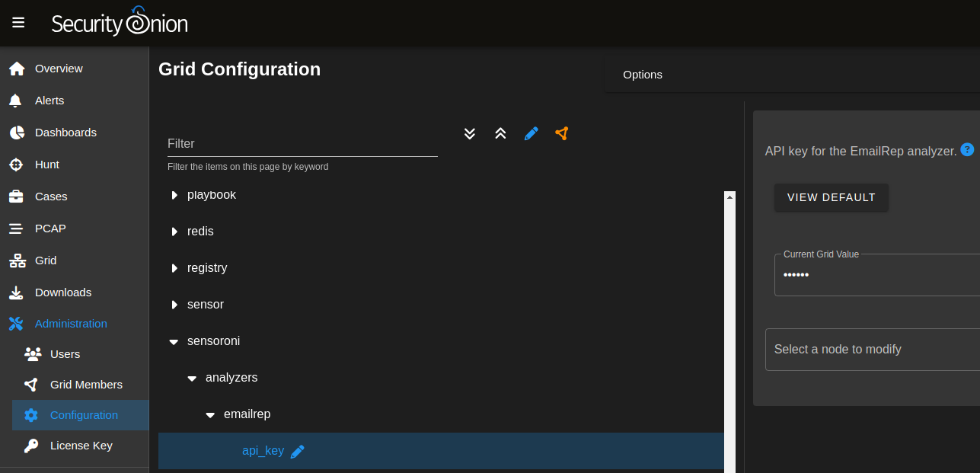Open the help icon beside EmailRep description
Viewport: 980px width, 473px height.
(x=967, y=150)
